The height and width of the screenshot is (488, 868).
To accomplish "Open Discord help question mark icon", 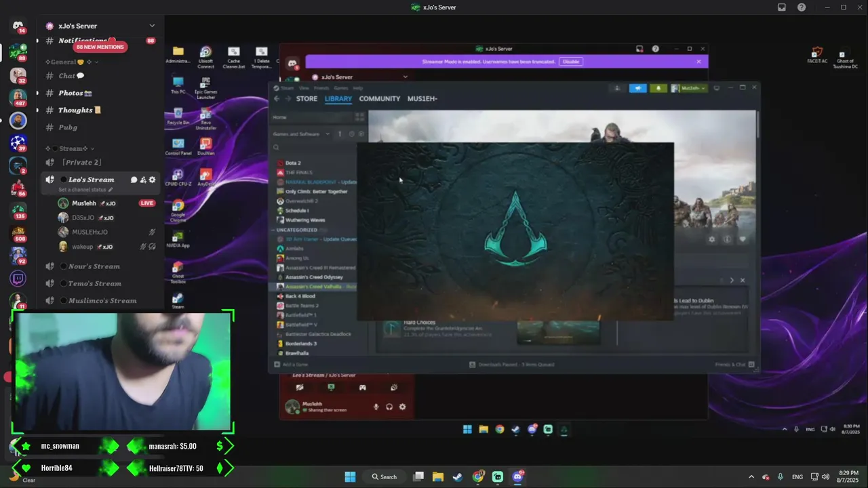I will click(x=802, y=7).
